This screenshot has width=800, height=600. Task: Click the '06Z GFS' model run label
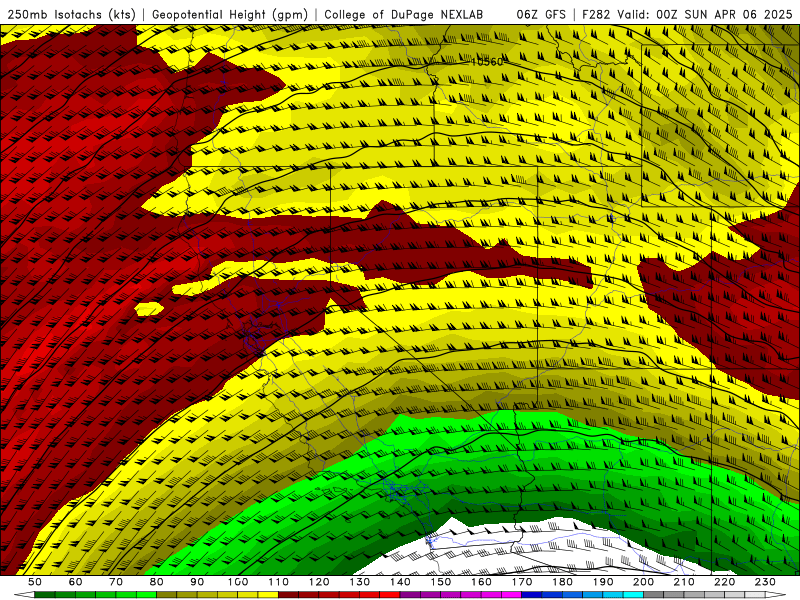tap(541, 15)
